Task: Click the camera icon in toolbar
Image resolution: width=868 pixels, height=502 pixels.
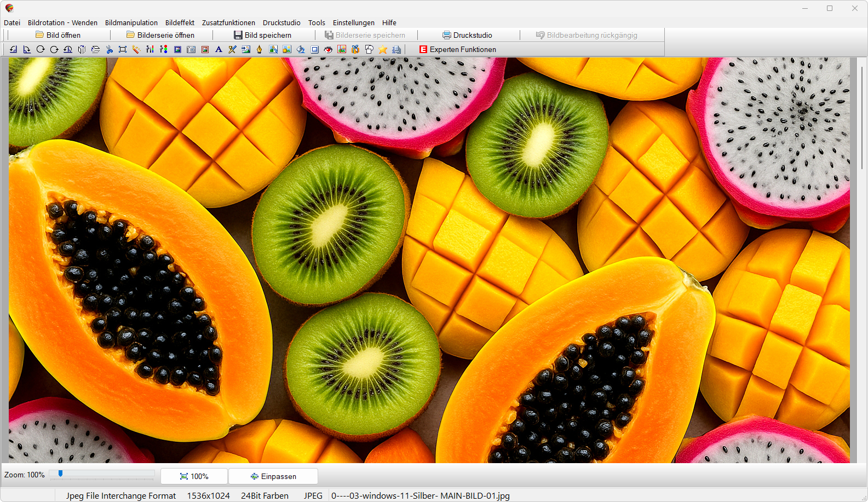Action: 191,50
